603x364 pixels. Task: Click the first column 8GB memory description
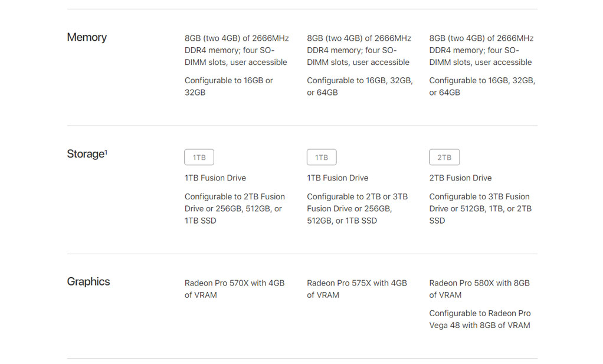pos(237,50)
